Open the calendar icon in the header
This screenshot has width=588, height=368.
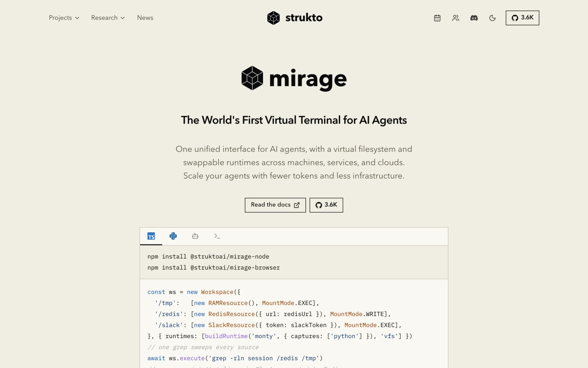pos(437,18)
